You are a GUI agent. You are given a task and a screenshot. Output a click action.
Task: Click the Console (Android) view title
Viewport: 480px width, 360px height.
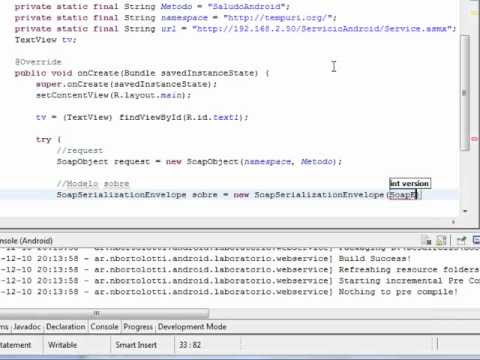[x=26, y=241]
